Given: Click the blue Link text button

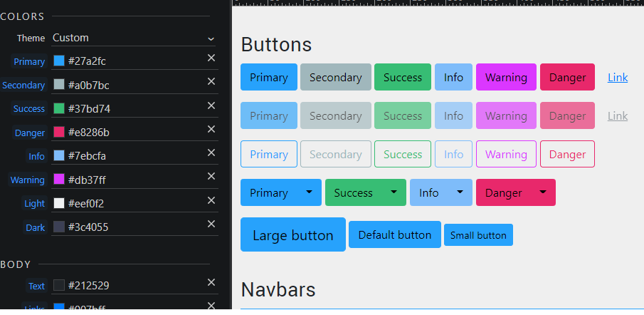Looking at the screenshot, I should (618, 77).
